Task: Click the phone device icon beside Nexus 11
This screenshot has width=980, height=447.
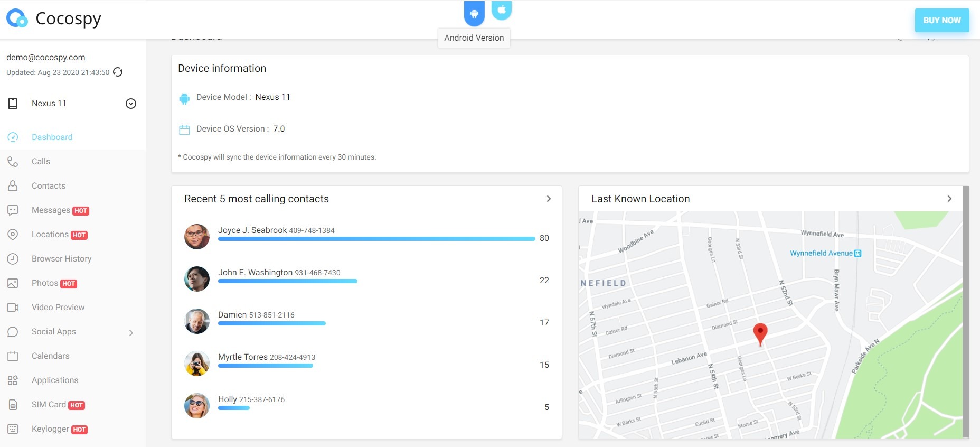Action: coord(13,104)
